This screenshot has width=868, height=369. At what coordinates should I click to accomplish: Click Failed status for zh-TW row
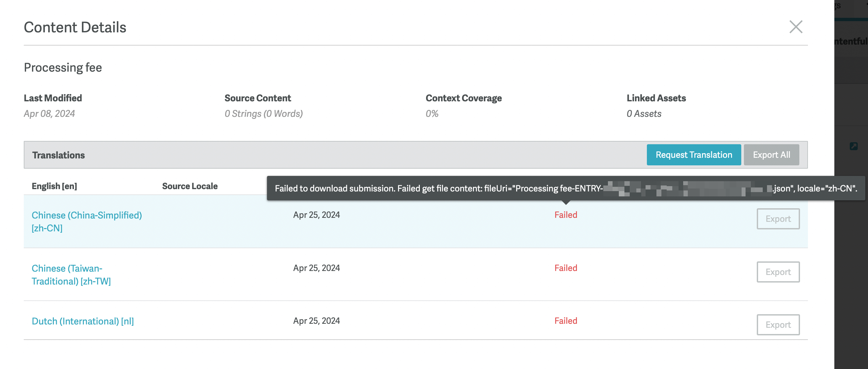point(565,268)
